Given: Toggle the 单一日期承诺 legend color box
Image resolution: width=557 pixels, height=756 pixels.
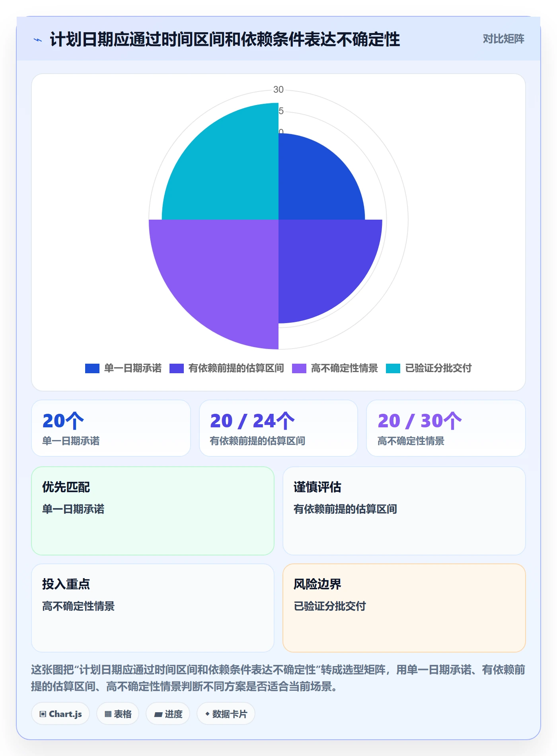Looking at the screenshot, I should (x=92, y=368).
